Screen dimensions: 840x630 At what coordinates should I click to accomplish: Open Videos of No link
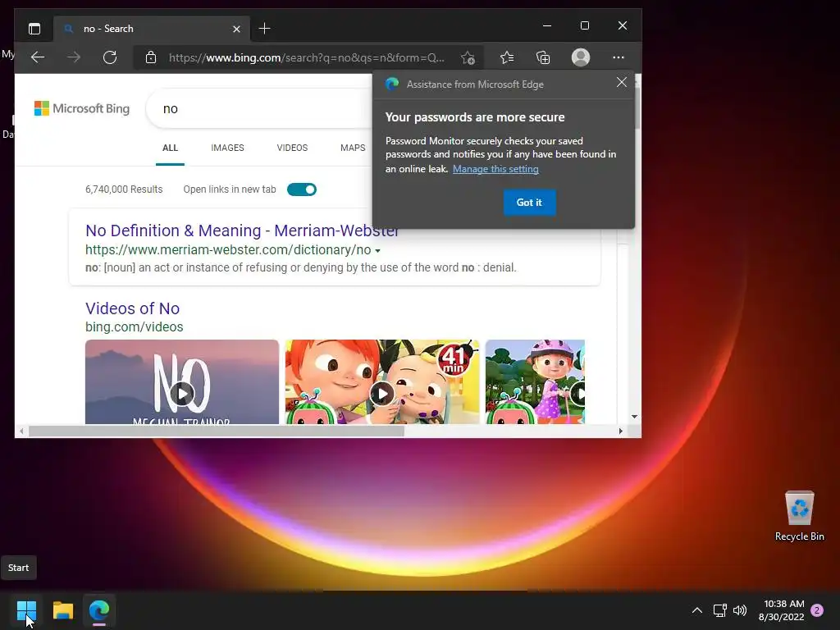(x=132, y=308)
